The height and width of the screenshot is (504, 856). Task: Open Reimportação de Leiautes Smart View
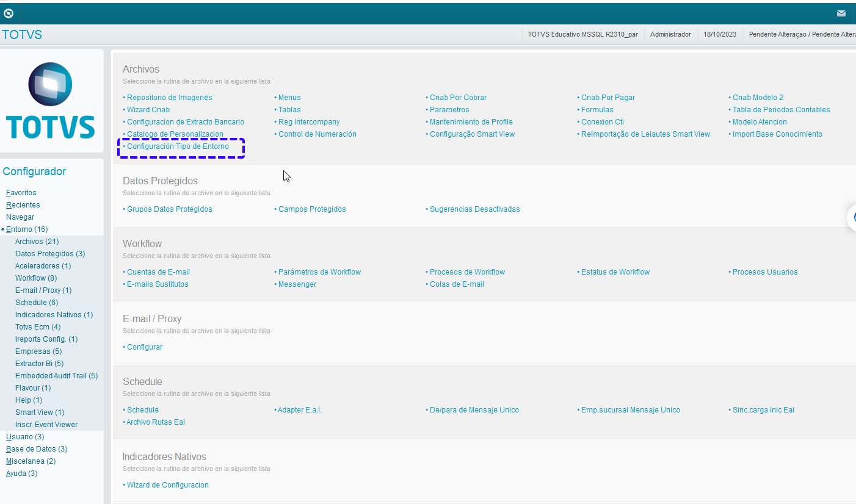[x=646, y=134]
